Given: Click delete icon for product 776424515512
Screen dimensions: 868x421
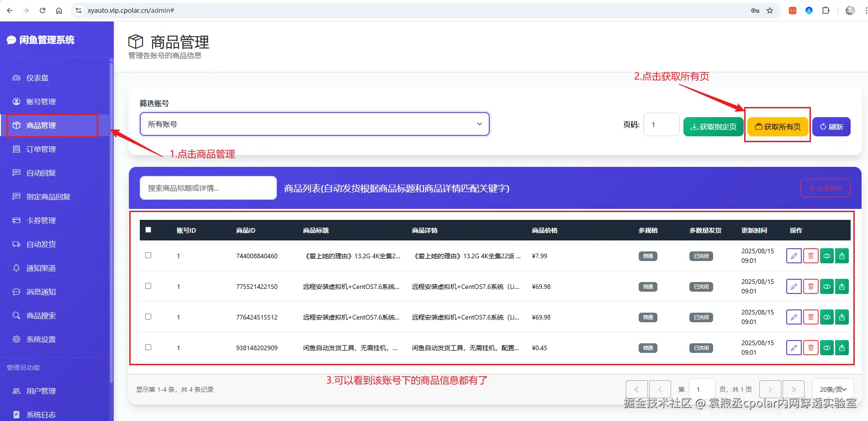Looking at the screenshot, I should (811, 317).
